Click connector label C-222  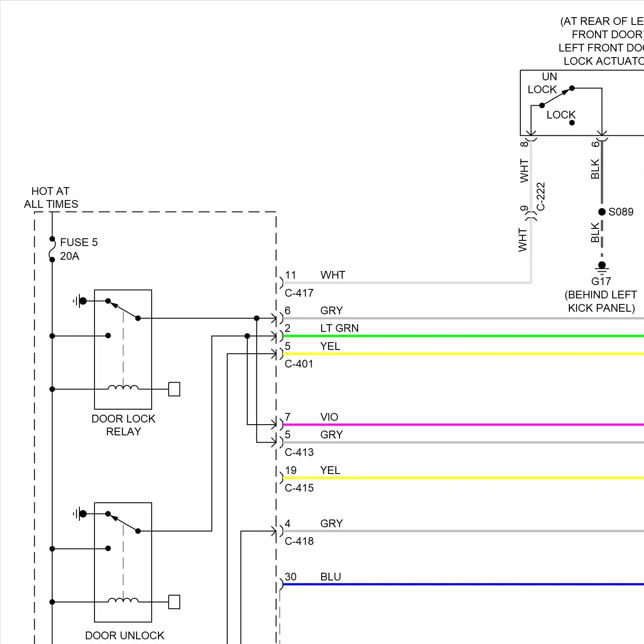pos(541,197)
